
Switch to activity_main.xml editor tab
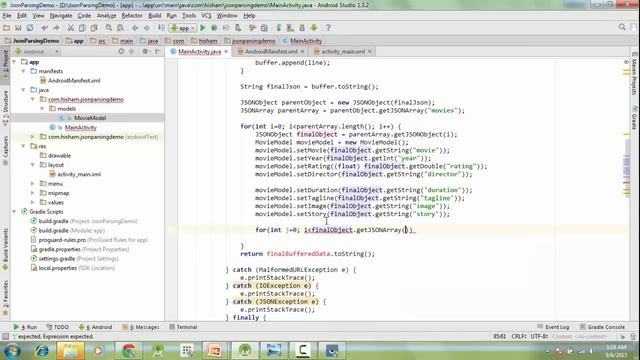tap(343, 51)
